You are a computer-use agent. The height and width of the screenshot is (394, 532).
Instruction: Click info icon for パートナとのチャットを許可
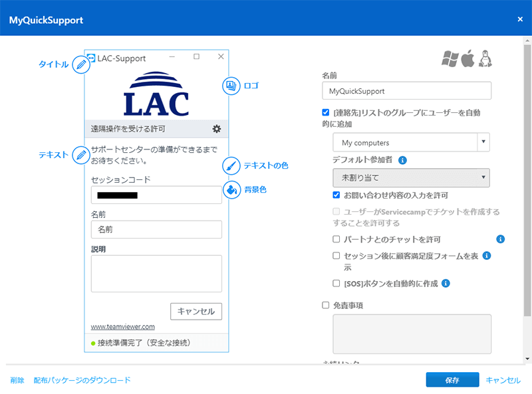click(500, 239)
